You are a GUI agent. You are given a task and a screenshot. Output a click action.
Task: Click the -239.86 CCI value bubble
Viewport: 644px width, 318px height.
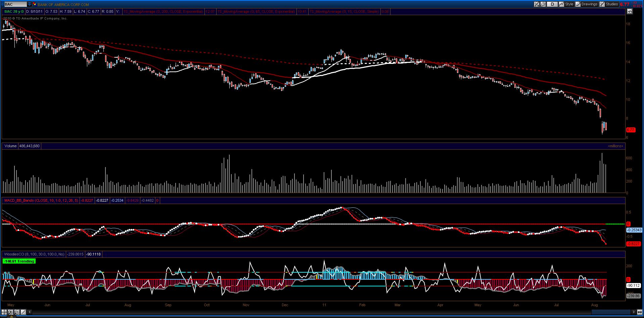click(634, 296)
